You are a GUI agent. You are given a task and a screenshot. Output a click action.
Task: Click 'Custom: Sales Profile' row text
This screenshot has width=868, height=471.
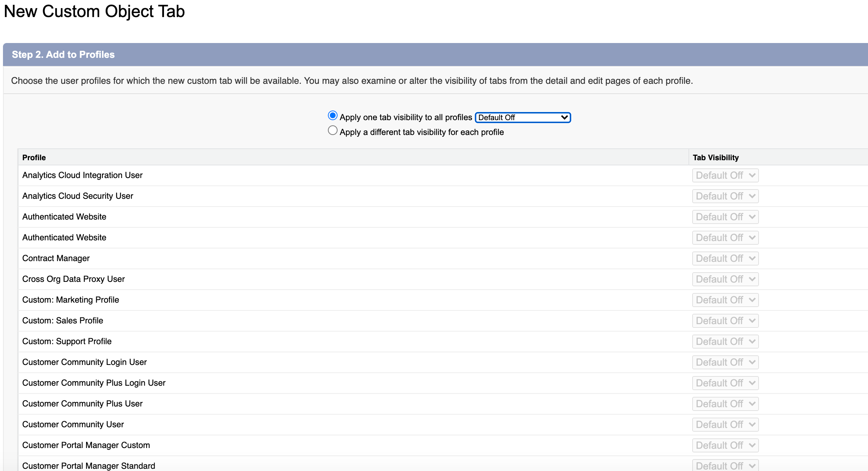pos(63,320)
